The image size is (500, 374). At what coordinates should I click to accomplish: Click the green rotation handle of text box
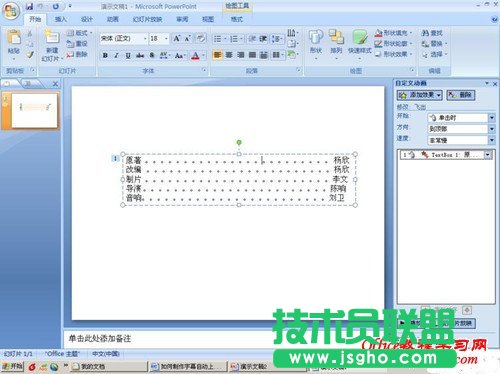click(239, 143)
